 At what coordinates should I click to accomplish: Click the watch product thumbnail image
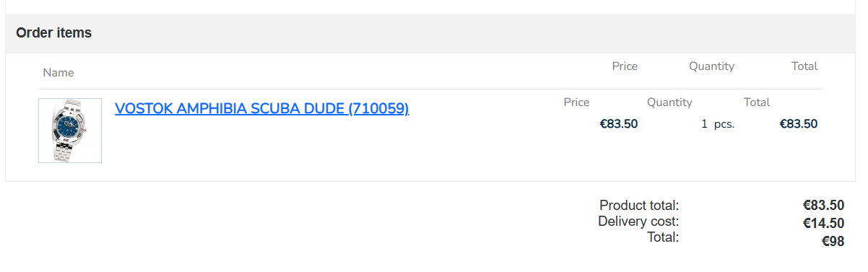tap(70, 131)
